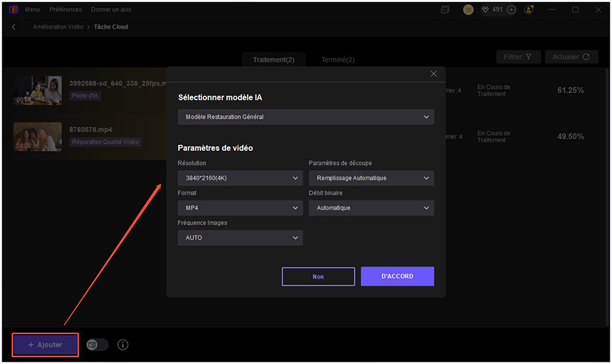
Task: Click the info icon beside the toggle
Action: (x=122, y=345)
